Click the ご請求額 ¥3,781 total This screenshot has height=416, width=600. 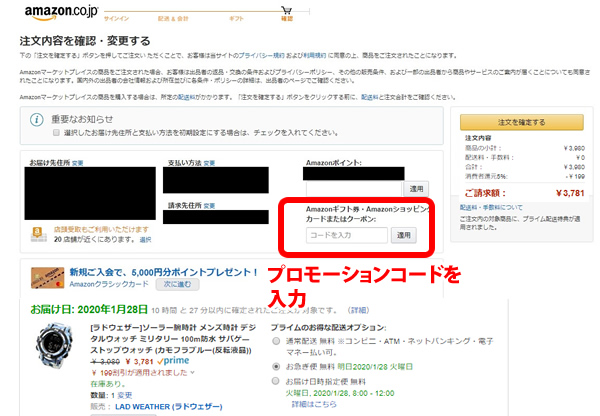pyautogui.click(x=524, y=193)
